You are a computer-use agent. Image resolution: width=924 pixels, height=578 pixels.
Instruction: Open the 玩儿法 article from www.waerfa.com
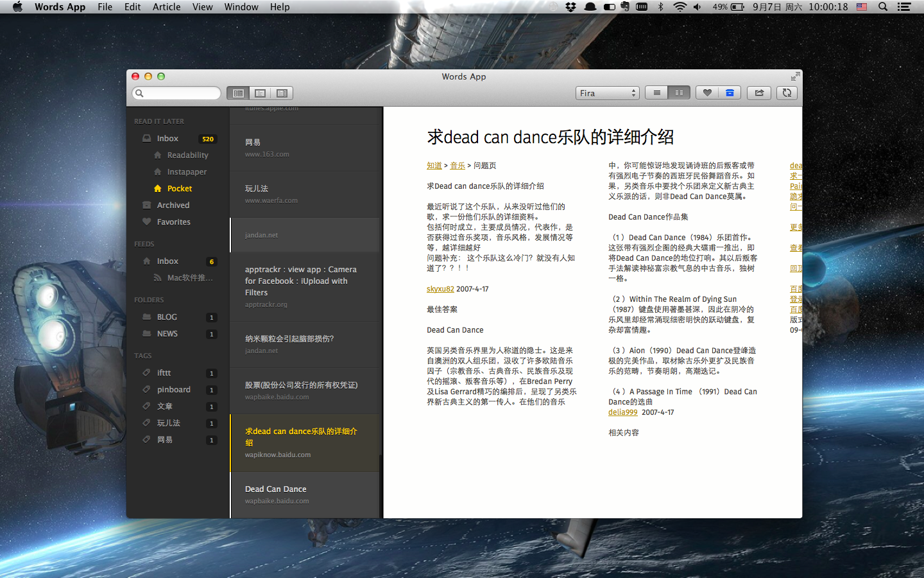305,195
